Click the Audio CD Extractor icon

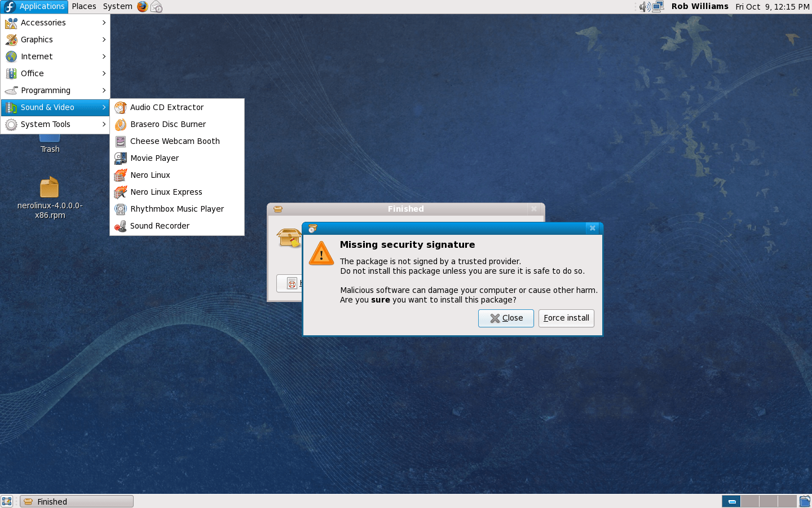[x=121, y=107]
